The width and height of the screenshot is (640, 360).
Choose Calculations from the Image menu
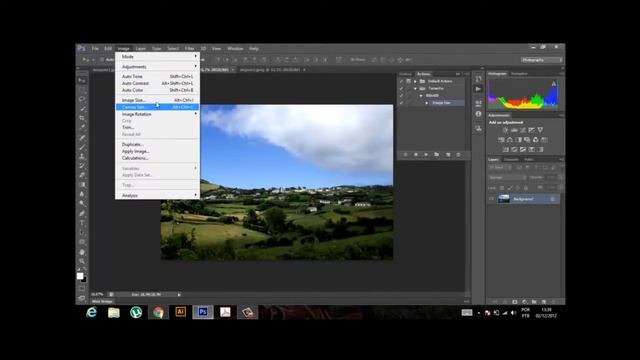[x=158, y=158]
